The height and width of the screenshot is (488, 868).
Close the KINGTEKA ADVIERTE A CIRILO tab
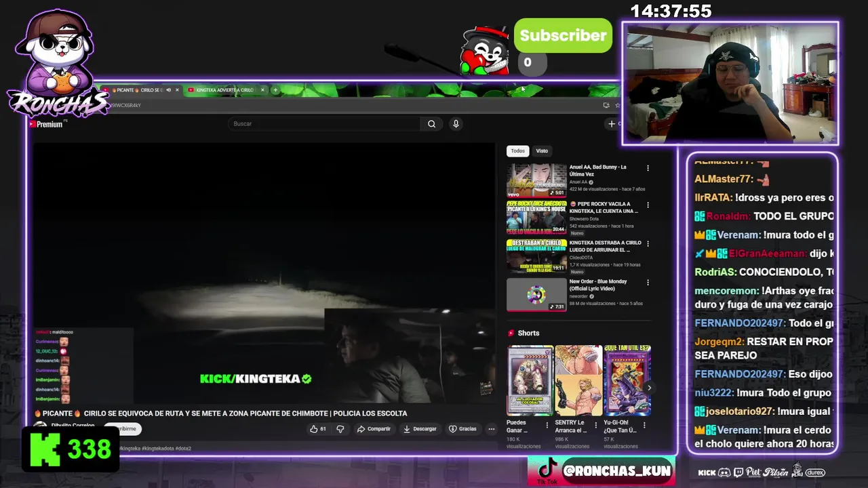[x=262, y=90]
